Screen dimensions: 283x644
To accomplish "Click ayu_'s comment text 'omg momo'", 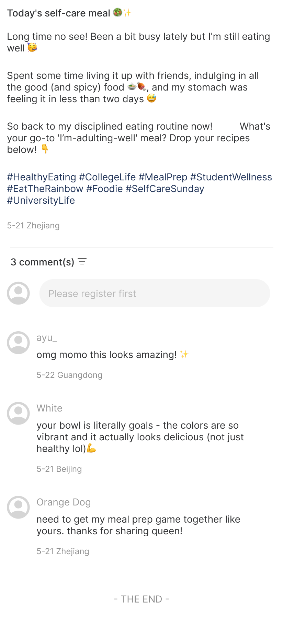I will coord(106,355).
